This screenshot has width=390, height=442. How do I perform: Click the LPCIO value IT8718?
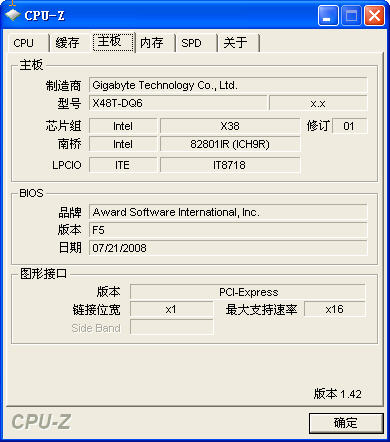pyautogui.click(x=230, y=165)
